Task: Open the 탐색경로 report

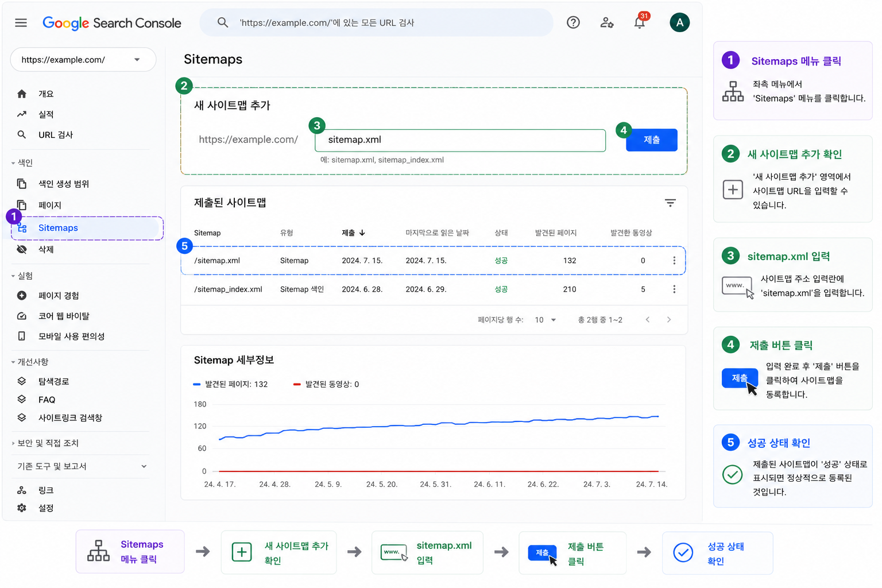Action: pyautogui.click(x=54, y=381)
